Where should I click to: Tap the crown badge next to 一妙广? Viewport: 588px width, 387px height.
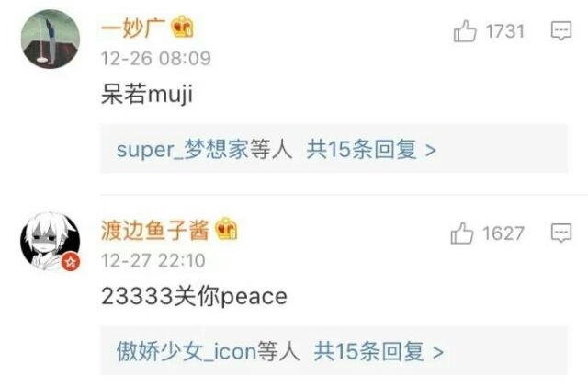coord(182,27)
